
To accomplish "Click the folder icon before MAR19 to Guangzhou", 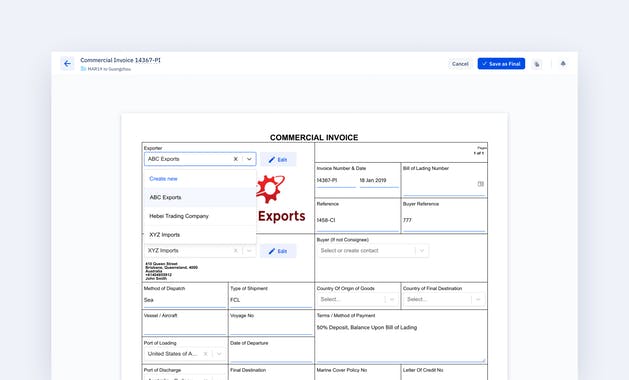I will [x=83, y=69].
